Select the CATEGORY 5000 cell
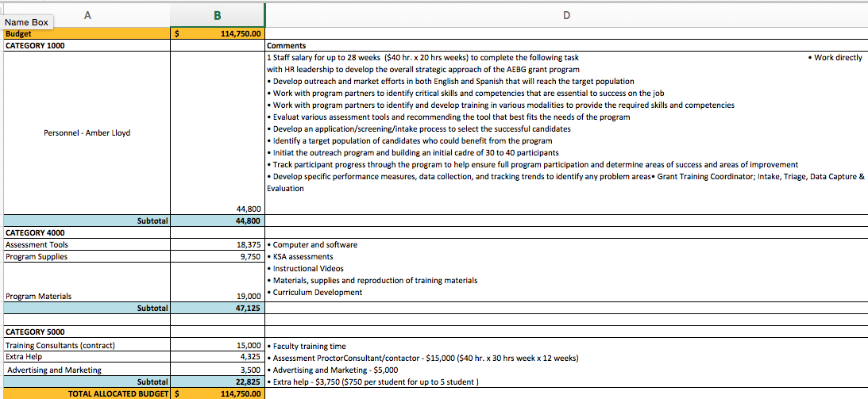Screen dimensions: 868x399 86,332
